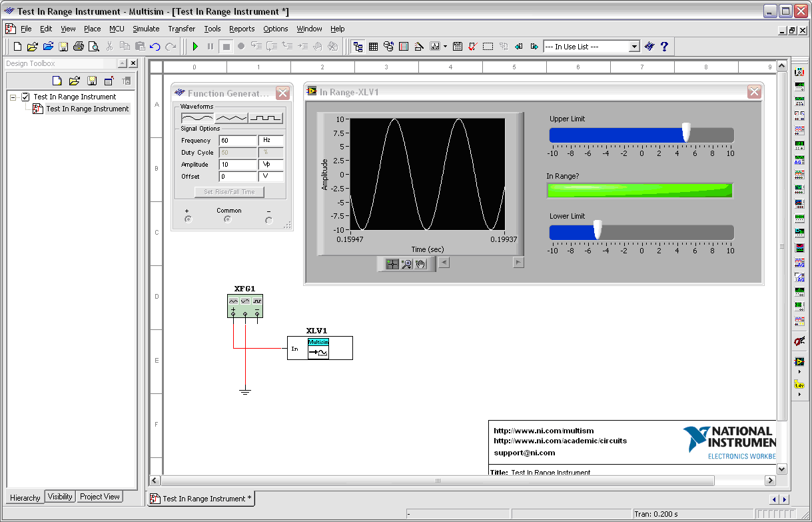
Task: Undo the last action
Action: point(155,47)
